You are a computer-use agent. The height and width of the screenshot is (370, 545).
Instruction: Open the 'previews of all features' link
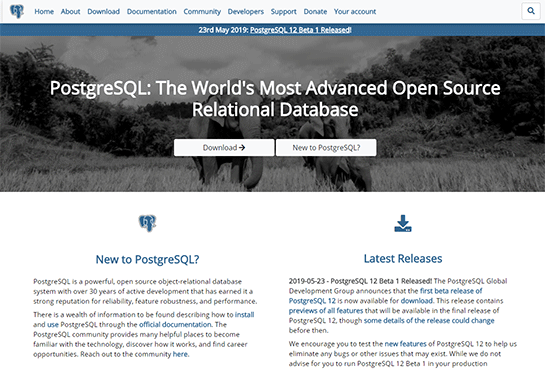pos(326,311)
